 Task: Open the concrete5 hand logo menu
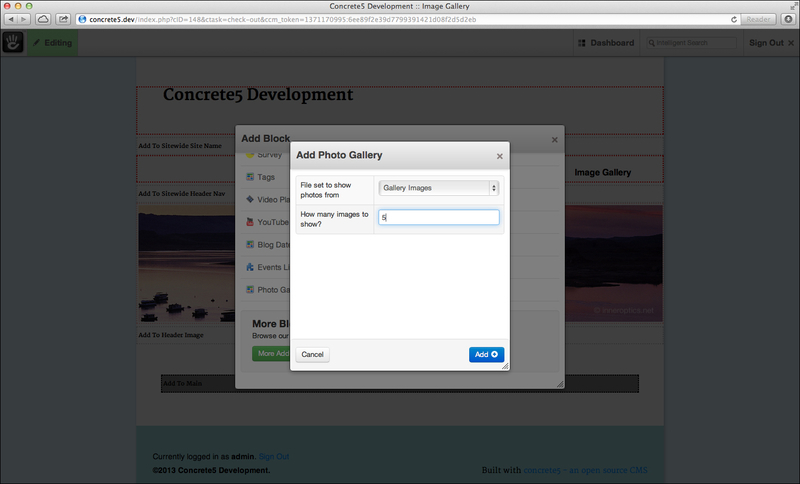[13, 42]
